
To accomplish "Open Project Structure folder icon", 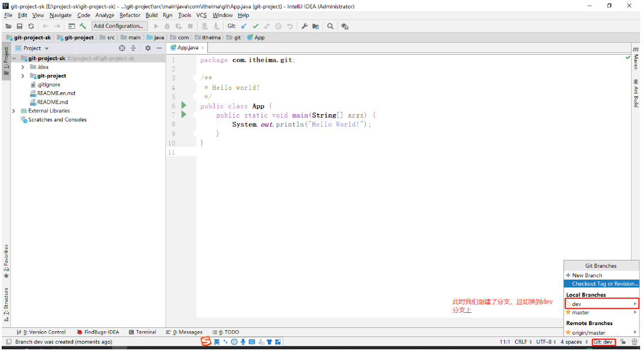I will click(x=315, y=26).
